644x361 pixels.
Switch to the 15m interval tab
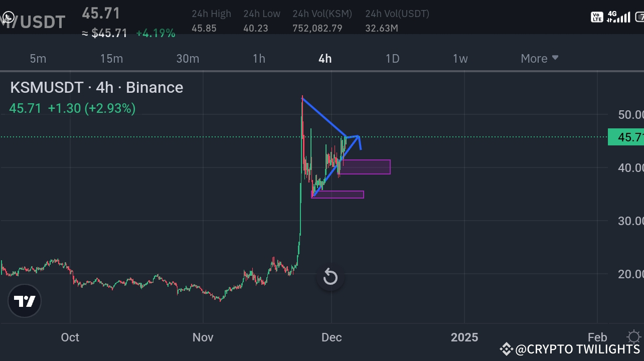111,58
